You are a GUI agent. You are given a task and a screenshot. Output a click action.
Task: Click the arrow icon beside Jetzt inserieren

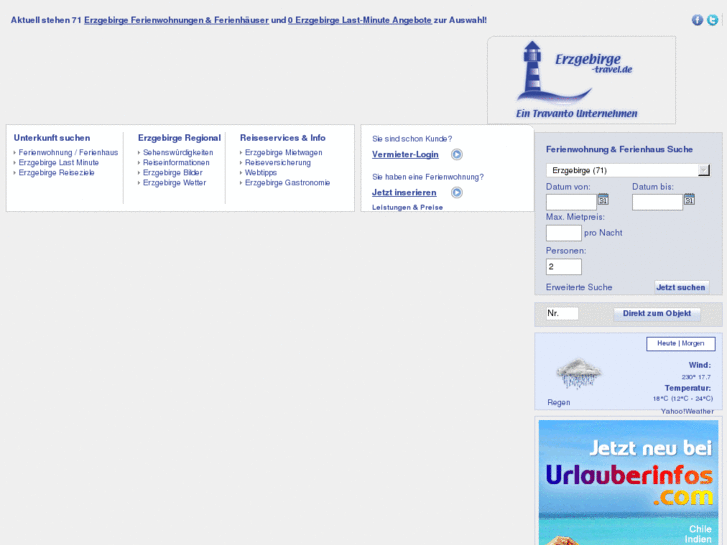click(457, 192)
